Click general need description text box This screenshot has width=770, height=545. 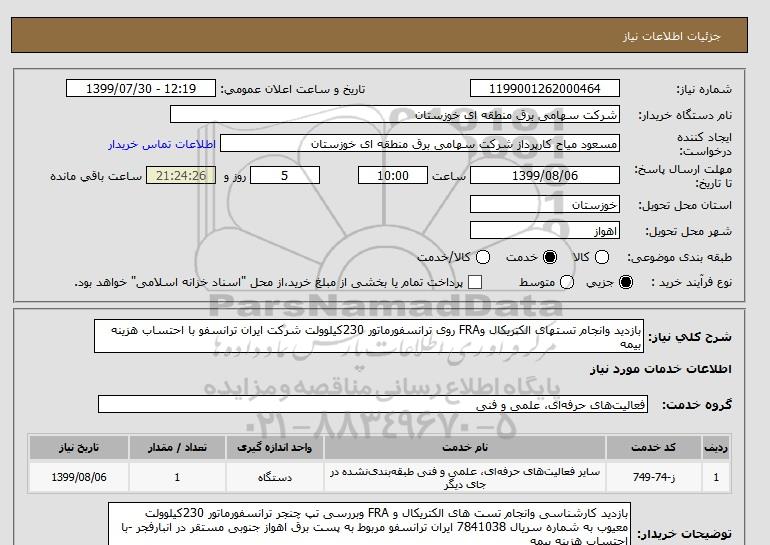369,336
